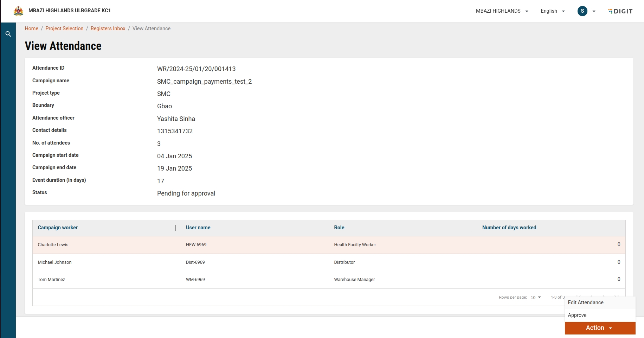Click the Michael Johnson row
Screen dimensions: 644x338
coord(54,262)
